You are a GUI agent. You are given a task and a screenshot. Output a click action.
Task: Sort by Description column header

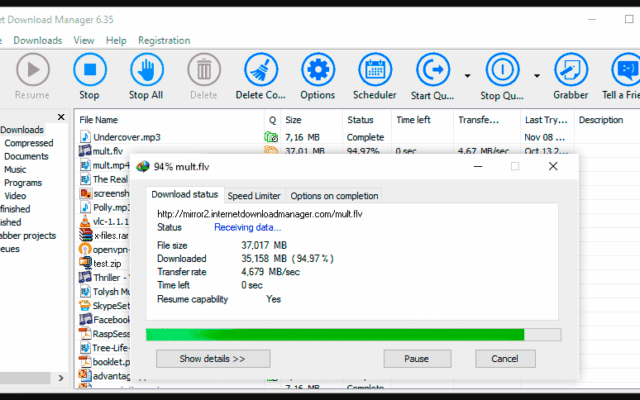click(607, 120)
